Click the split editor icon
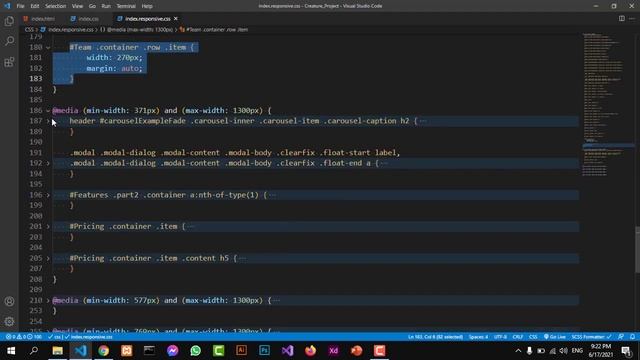The height and width of the screenshot is (360, 640). coord(622,18)
